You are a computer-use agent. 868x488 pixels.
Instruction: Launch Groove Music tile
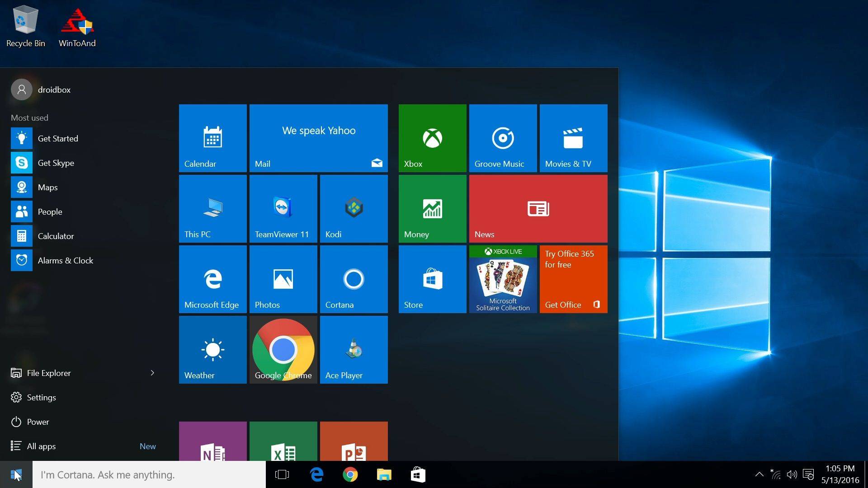503,138
